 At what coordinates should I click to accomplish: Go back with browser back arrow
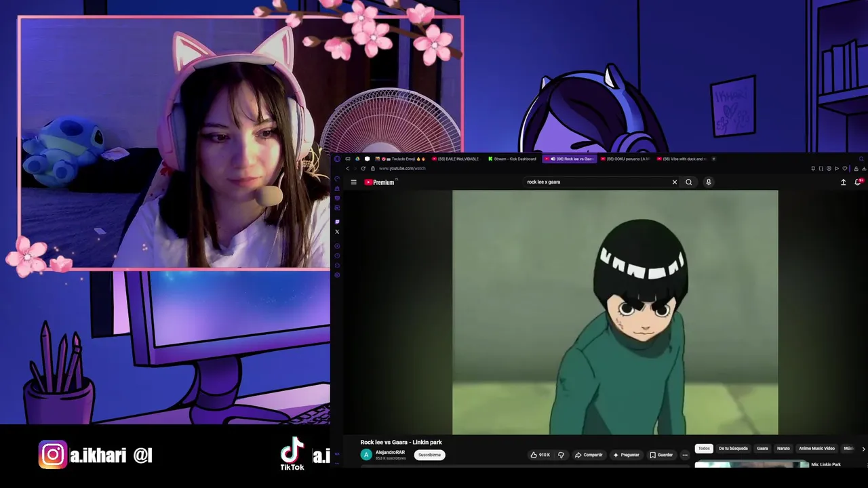coord(347,168)
